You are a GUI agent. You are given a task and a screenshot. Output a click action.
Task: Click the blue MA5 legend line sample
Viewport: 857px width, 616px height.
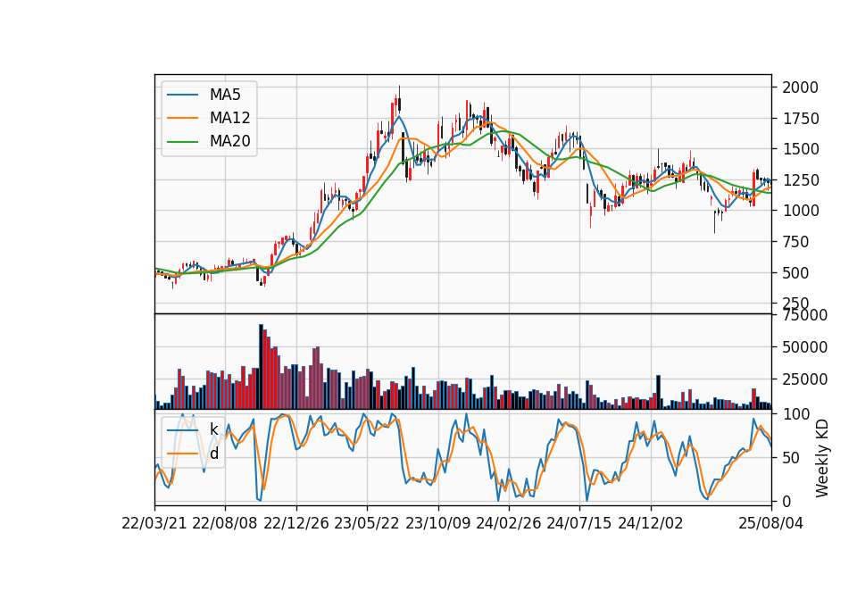click(x=182, y=95)
